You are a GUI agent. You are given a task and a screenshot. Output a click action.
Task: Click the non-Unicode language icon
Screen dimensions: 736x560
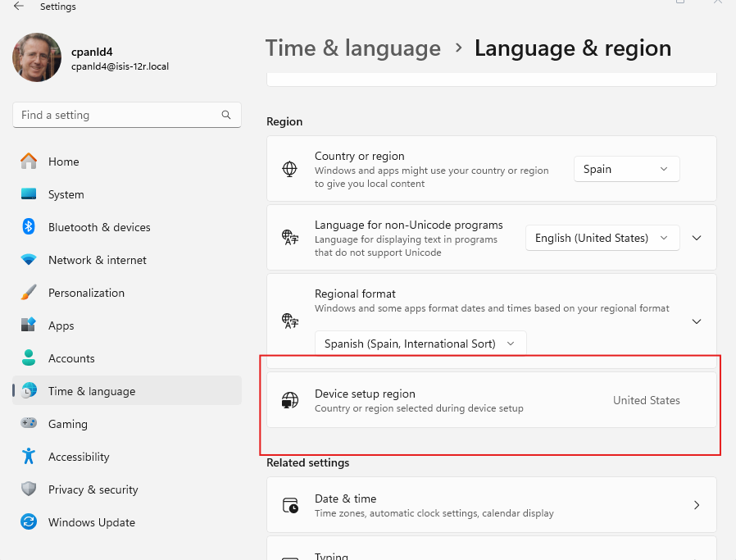(x=290, y=237)
